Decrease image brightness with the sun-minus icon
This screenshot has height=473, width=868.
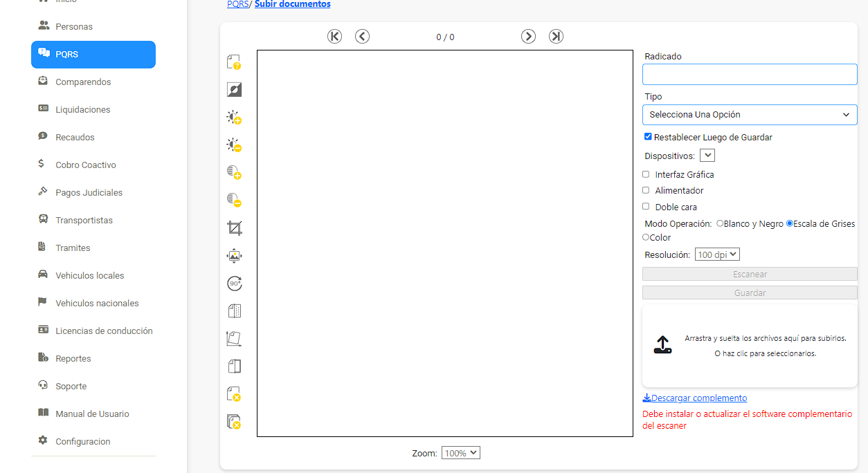coord(234,145)
